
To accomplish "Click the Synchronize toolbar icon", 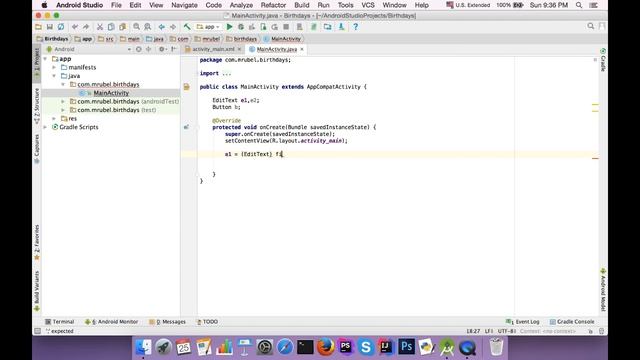I will [x=61, y=27].
